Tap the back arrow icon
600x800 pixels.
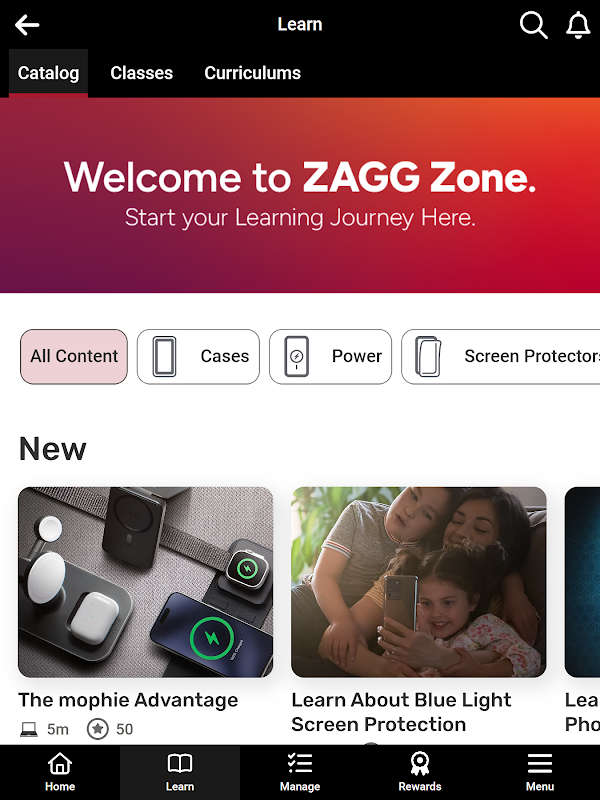(27, 24)
